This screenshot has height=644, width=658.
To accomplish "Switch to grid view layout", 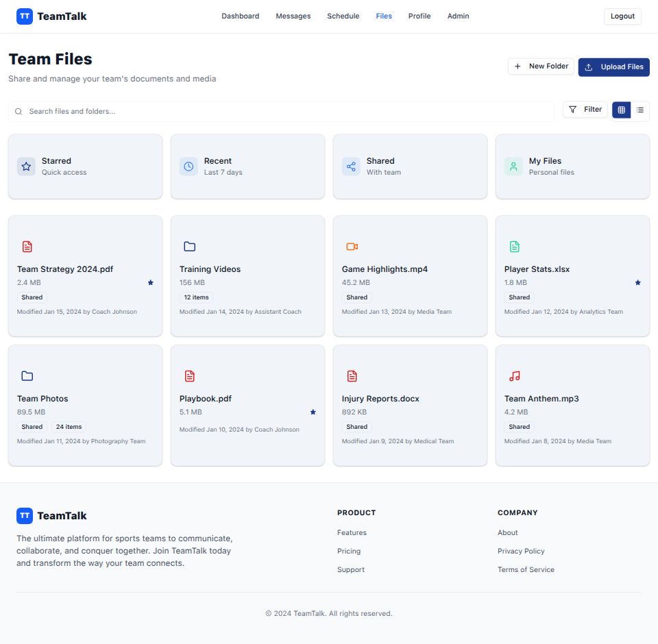I will tap(621, 110).
